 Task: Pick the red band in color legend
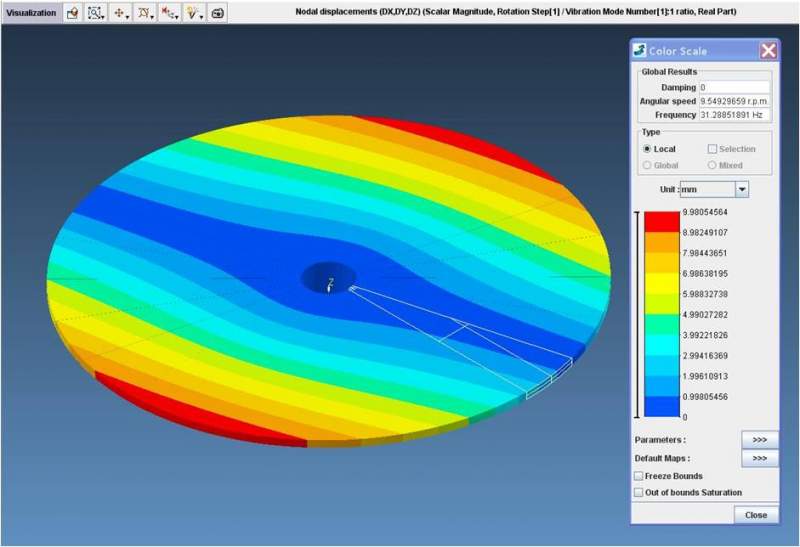(x=662, y=222)
